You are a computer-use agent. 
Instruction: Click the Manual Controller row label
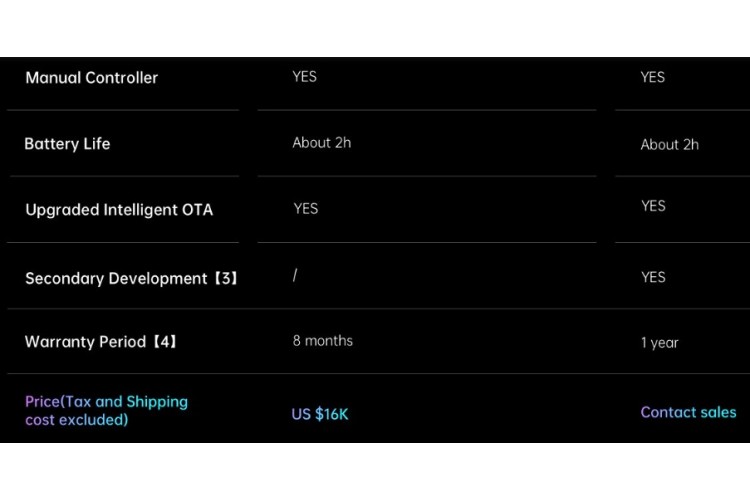[91, 78]
